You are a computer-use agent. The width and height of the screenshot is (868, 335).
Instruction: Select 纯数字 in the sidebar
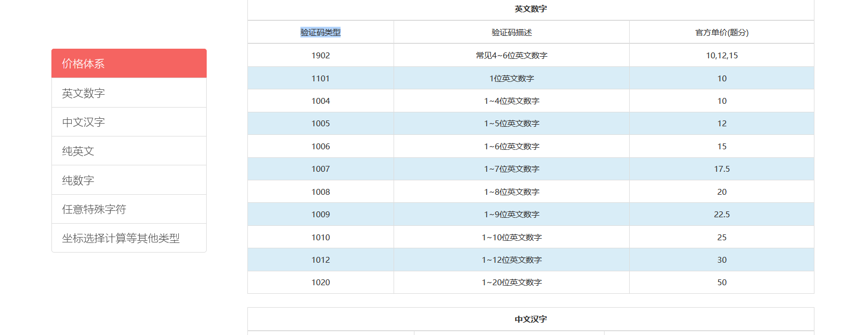coord(129,180)
